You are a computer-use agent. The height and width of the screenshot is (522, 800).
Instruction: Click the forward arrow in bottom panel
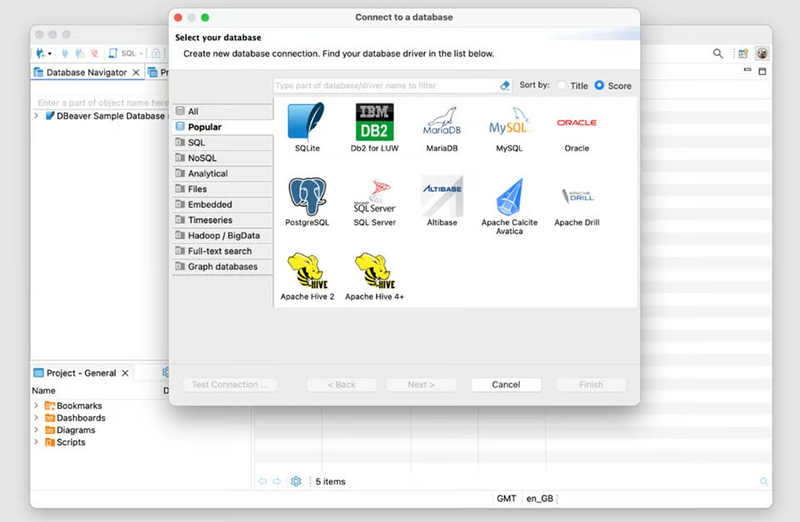click(277, 481)
